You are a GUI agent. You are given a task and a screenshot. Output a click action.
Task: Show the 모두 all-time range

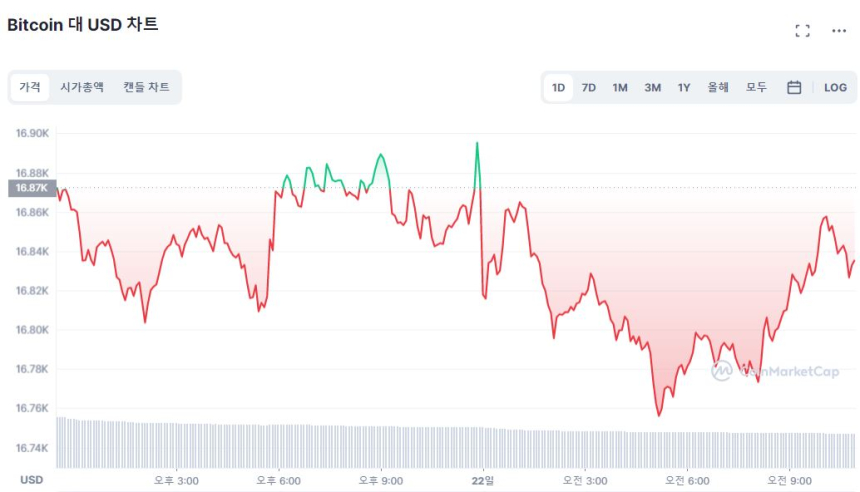click(x=756, y=88)
